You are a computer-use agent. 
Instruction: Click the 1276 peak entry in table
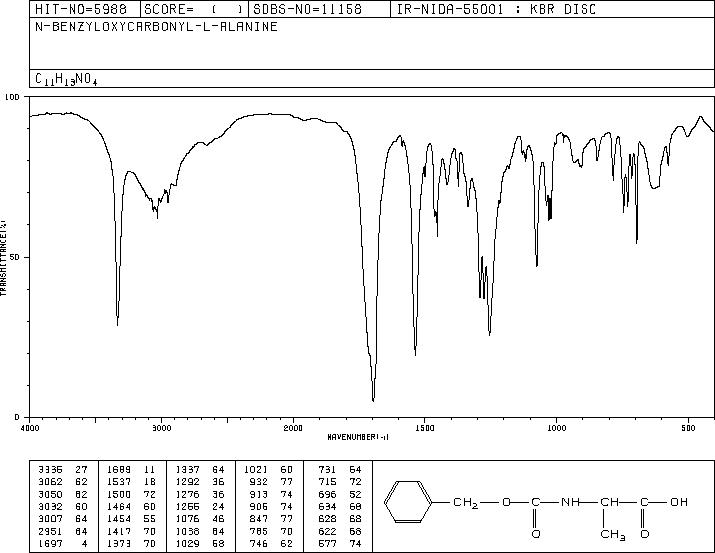tap(200, 494)
